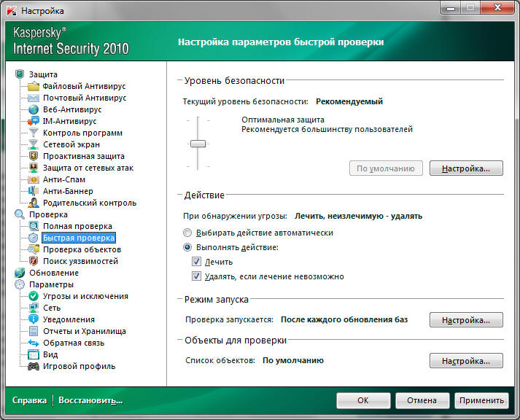
Task: Toggle Удалять, если лечение невозможно checkbox
Action: point(195,276)
